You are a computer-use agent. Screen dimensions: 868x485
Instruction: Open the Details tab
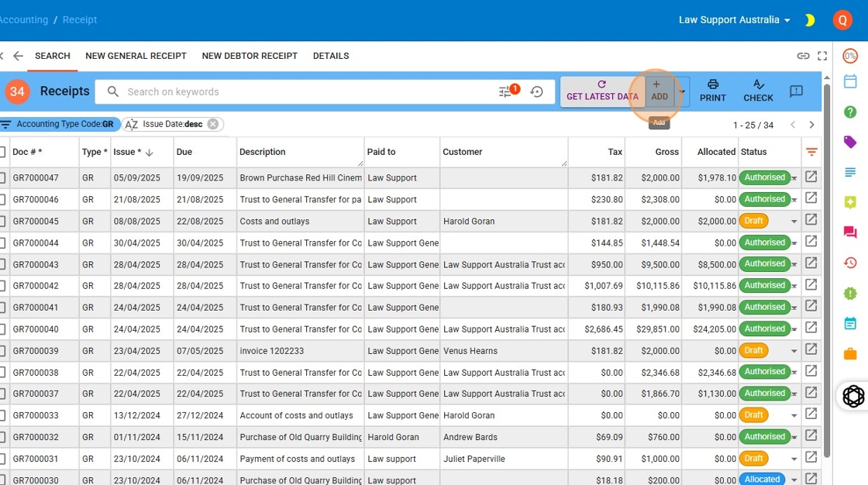pyautogui.click(x=331, y=56)
